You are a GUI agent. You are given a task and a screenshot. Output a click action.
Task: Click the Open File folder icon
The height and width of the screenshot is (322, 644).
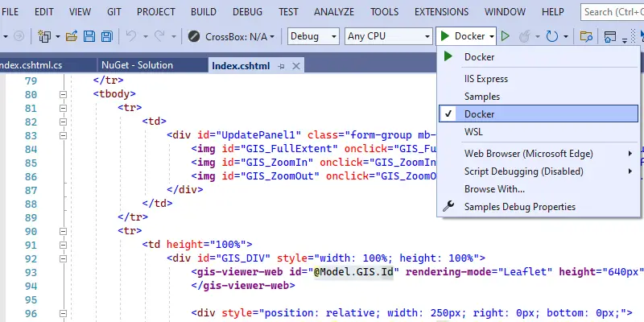(x=72, y=36)
